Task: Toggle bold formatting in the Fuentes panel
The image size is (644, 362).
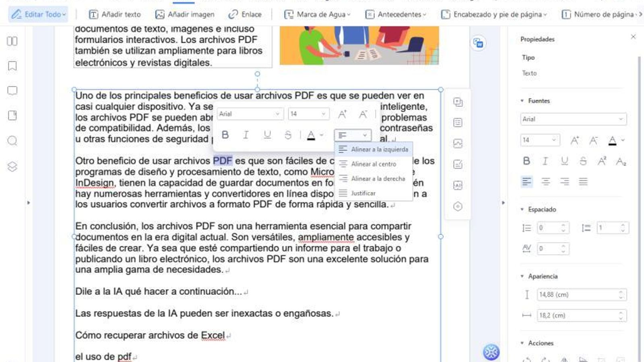Action: tap(526, 161)
